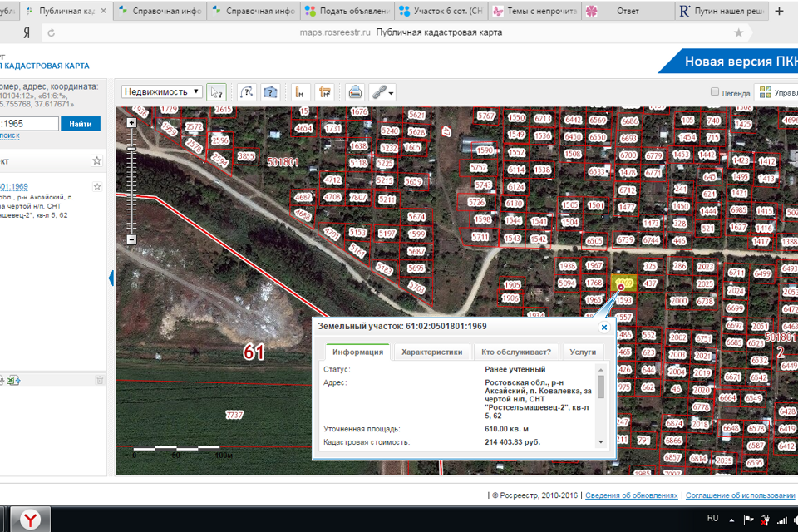This screenshot has height=532, width=798.
Task: Select the identify object pointer tool
Action: (x=216, y=92)
